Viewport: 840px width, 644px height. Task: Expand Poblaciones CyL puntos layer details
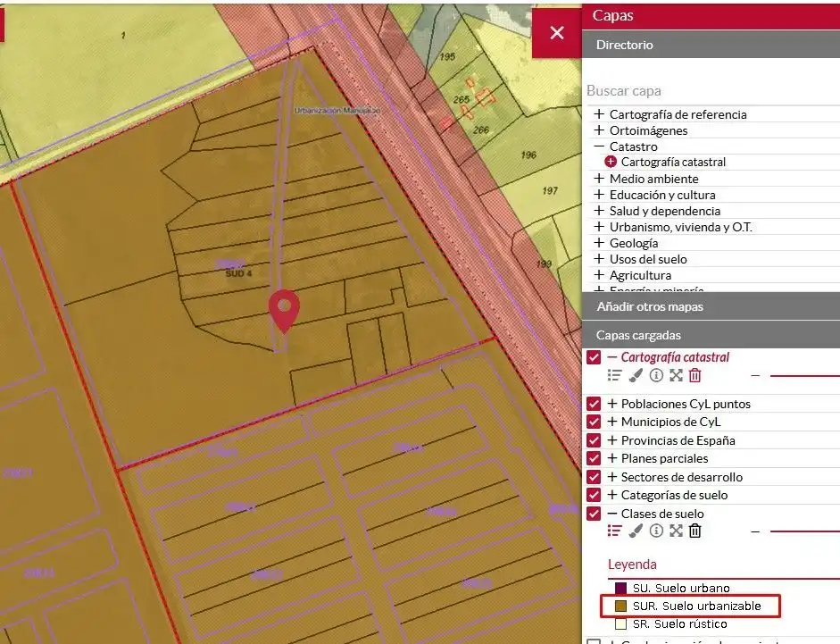pos(612,404)
